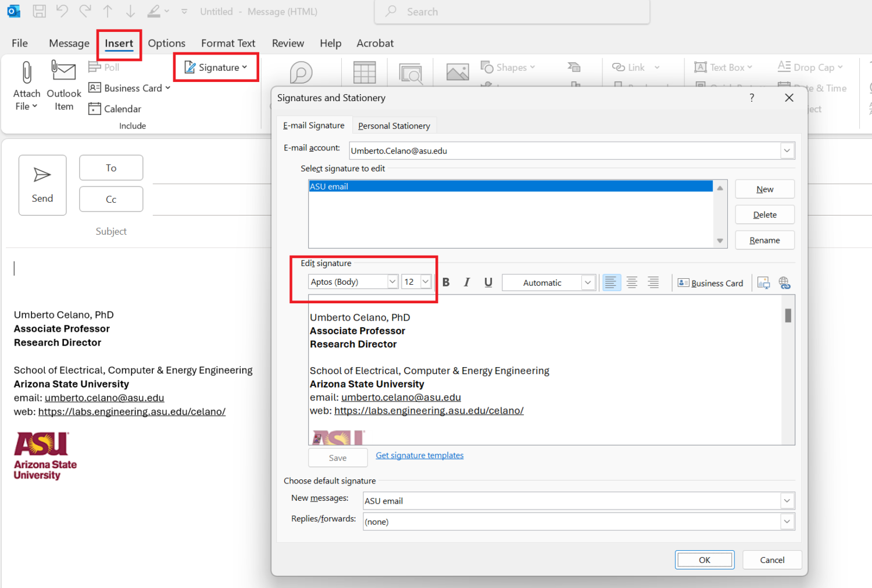Open the Get signature templates link
This screenshot has width=872, height=588.
(x=419, y=456)
